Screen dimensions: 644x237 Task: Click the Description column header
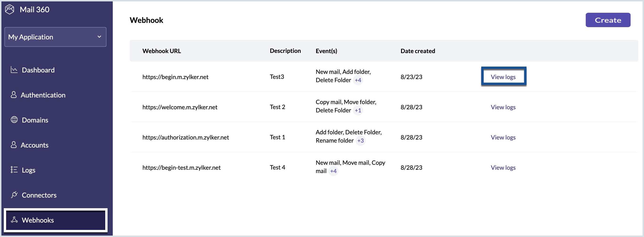[x=285, y=51]
